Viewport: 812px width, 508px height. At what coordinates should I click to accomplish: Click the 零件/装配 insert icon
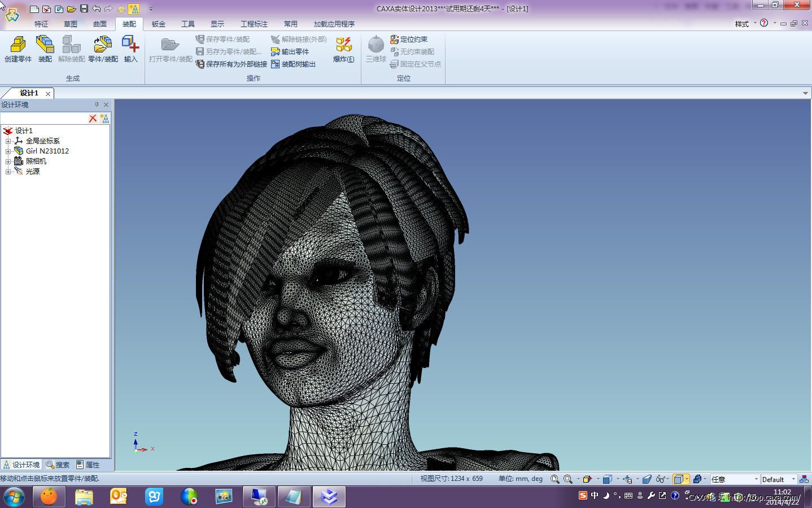click(103, 45)
